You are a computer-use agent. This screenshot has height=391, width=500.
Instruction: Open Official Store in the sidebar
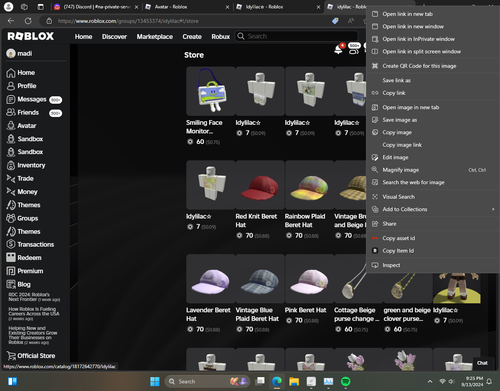click(x=31, y=356)
